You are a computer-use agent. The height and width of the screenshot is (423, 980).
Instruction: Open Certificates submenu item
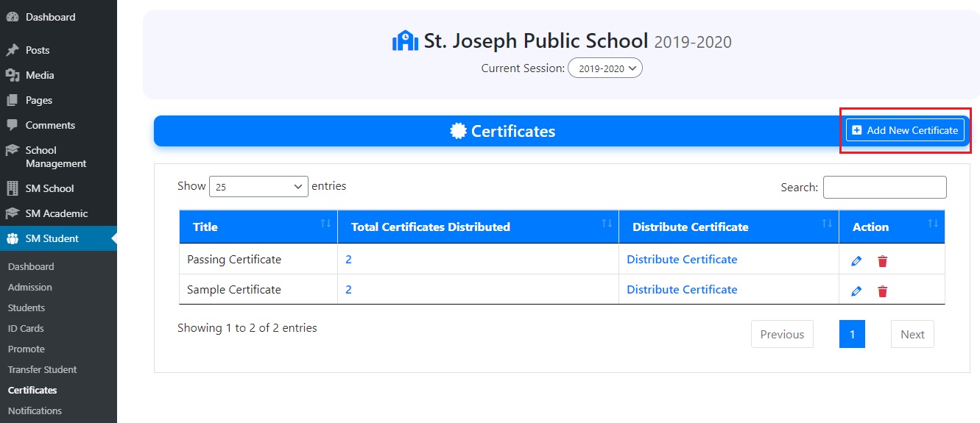tap(32, 390)
